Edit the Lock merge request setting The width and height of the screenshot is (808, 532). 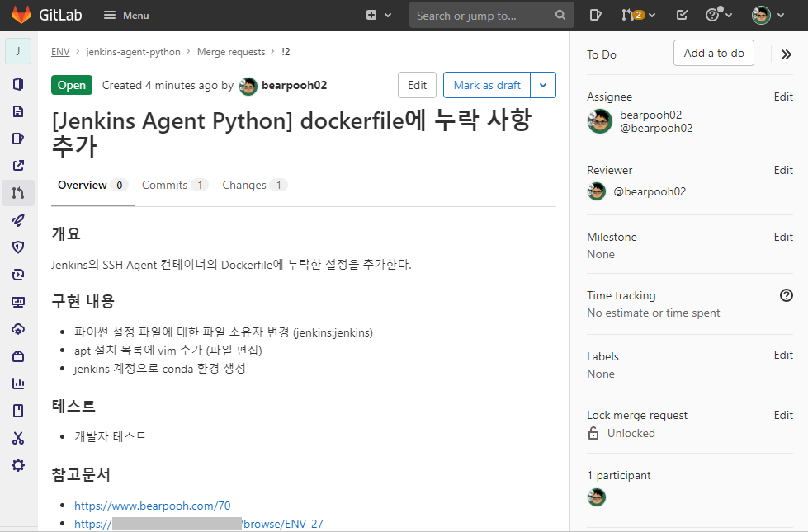(782, 415)
